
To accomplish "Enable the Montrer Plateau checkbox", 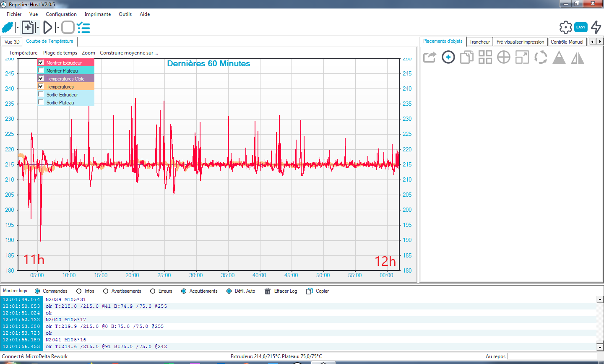I will tap(41, 70).
